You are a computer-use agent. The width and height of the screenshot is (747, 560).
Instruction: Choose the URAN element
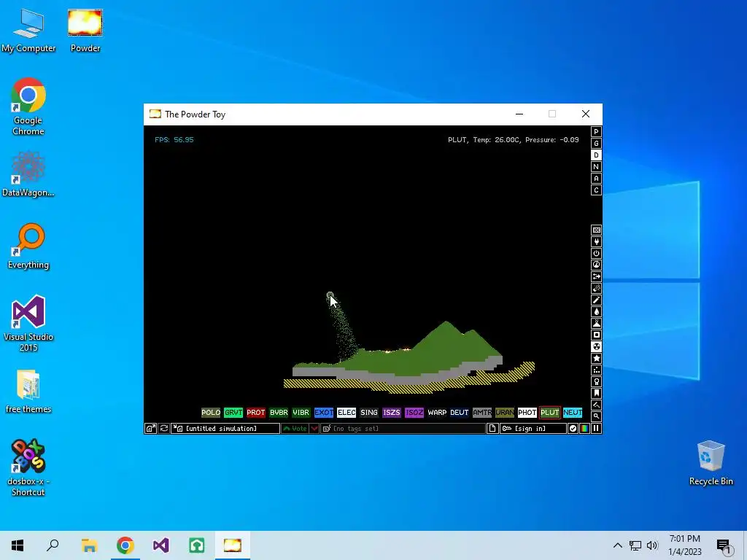505,413
